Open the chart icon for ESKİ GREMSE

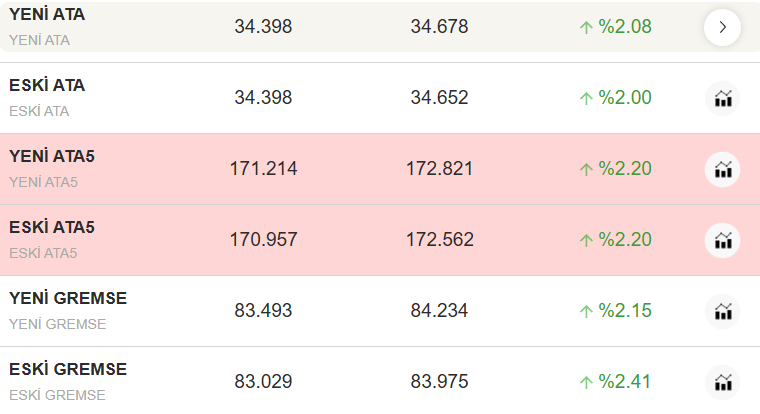tap(722, 382)
